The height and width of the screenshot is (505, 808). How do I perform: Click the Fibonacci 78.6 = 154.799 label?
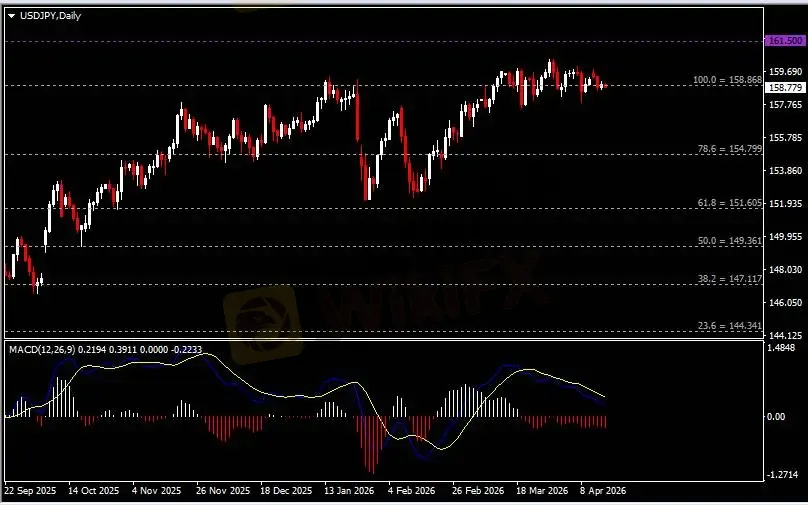(730, 148)
